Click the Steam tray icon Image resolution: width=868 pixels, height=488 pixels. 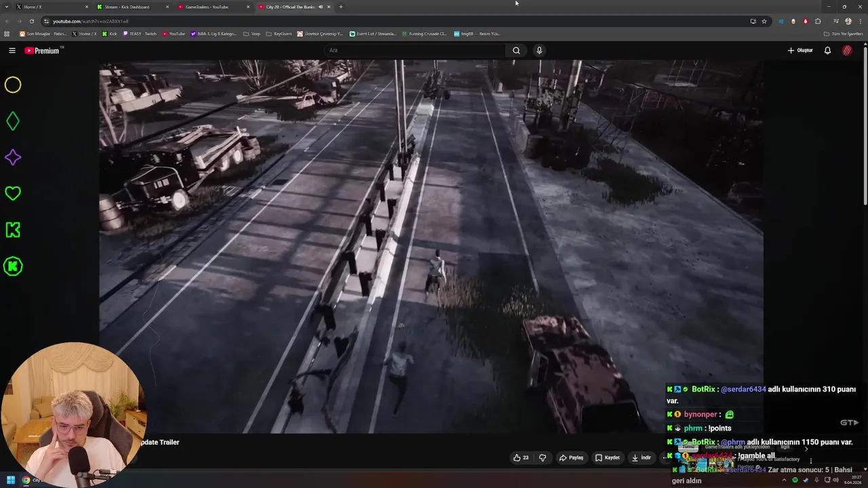point(806,480)
